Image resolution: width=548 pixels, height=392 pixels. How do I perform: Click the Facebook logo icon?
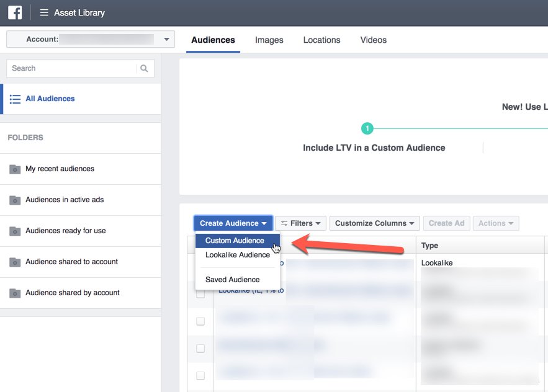pyautogui.click(x=15, y=12)
